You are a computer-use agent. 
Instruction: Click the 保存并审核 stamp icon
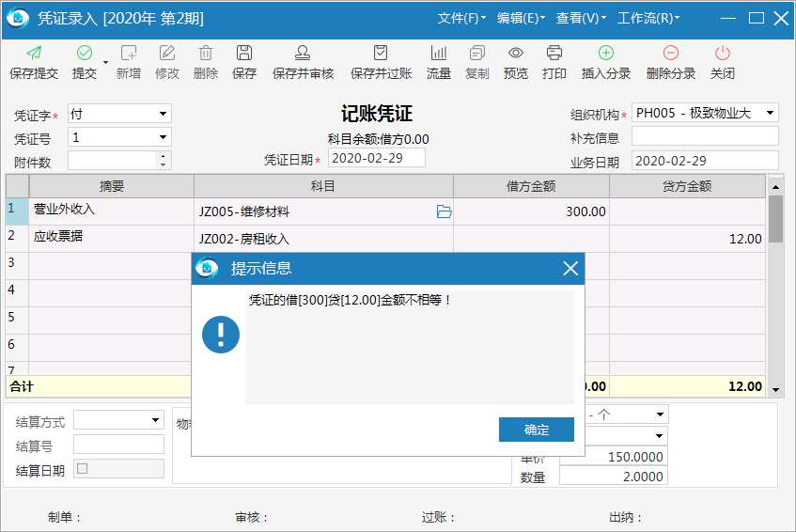pos(303,53)
